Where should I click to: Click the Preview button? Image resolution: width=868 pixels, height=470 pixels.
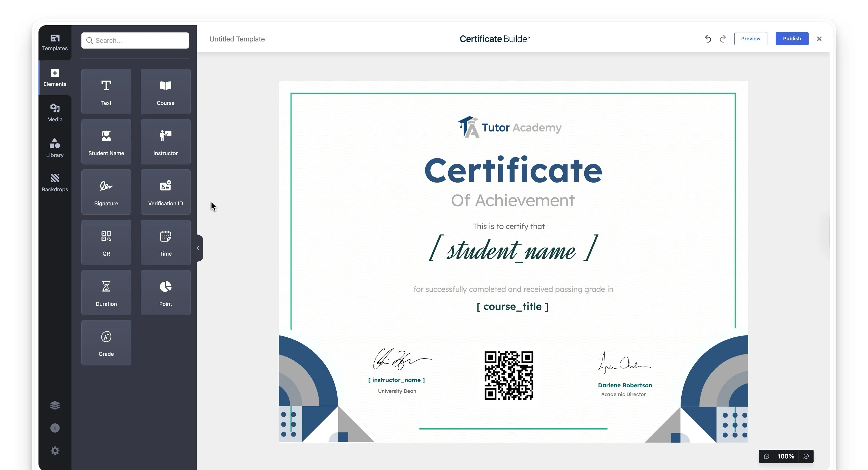[x=750, y=39]
